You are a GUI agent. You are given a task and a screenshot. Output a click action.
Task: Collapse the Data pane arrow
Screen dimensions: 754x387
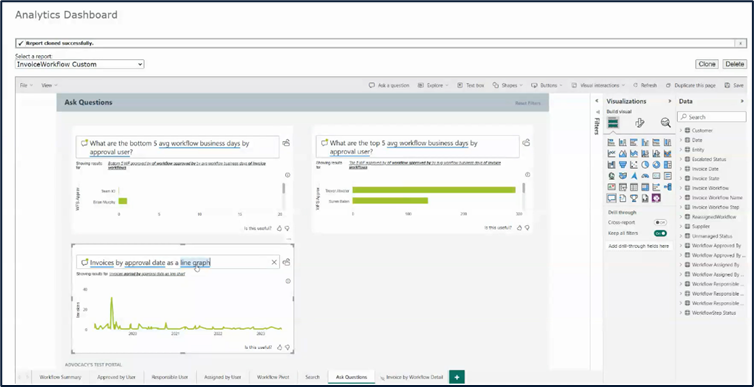pos(743,101)
